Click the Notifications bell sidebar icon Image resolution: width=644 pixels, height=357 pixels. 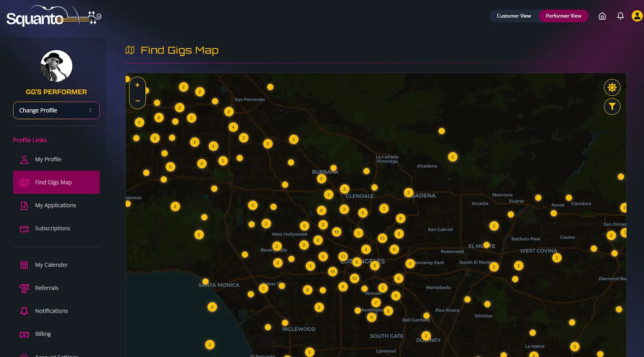(24, 311)
